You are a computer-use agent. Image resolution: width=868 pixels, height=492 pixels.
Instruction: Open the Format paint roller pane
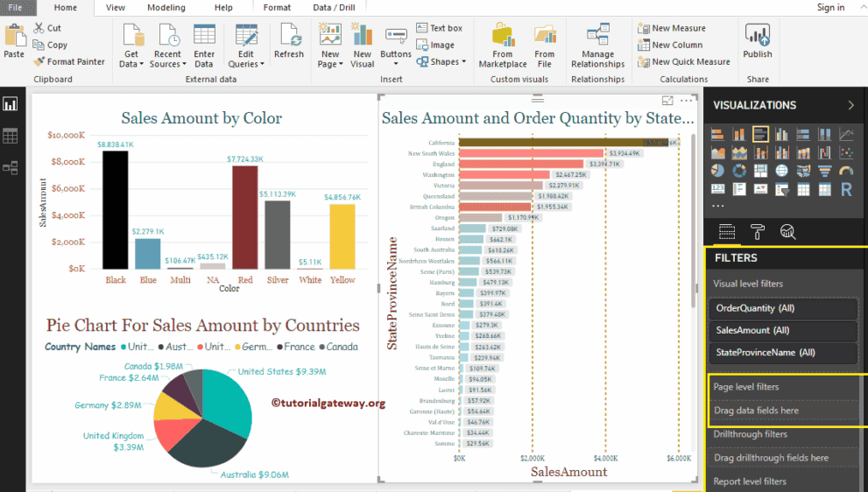tap(758, 231)
